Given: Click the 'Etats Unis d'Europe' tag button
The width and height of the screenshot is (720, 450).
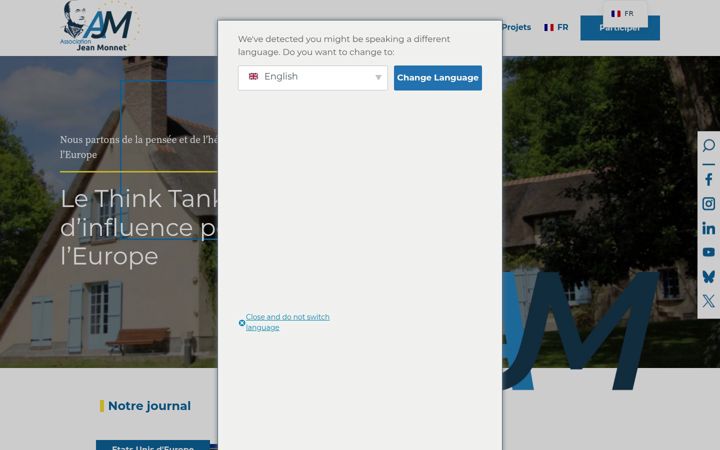Looking at the screenshot, I should click(152, 445).
